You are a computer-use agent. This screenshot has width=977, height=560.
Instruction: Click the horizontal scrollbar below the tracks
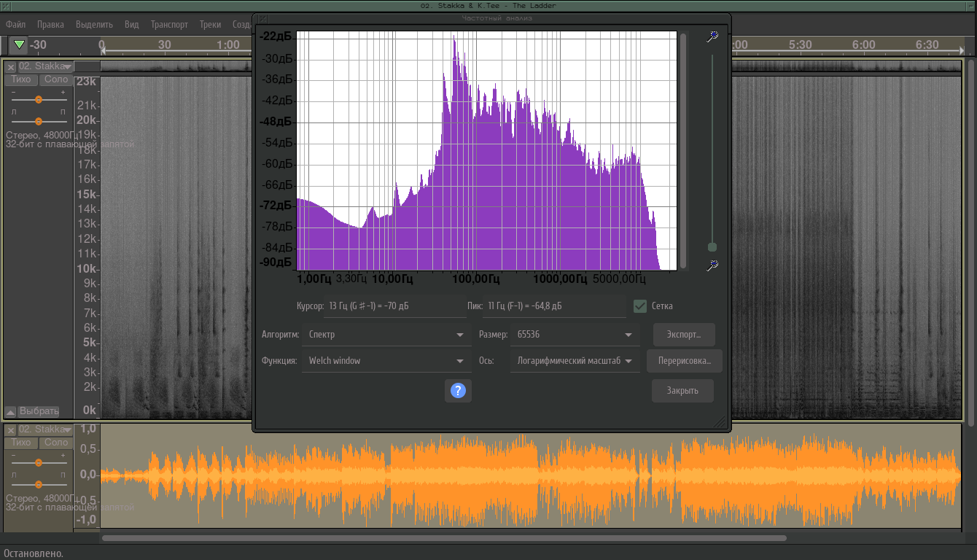tap(444, 538)
